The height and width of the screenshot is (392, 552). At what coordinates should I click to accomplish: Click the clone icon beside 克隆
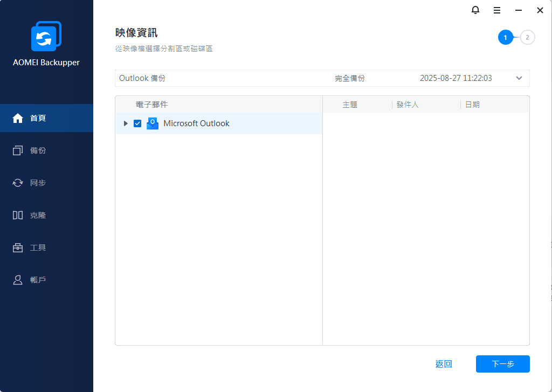(x=18, y=215)
